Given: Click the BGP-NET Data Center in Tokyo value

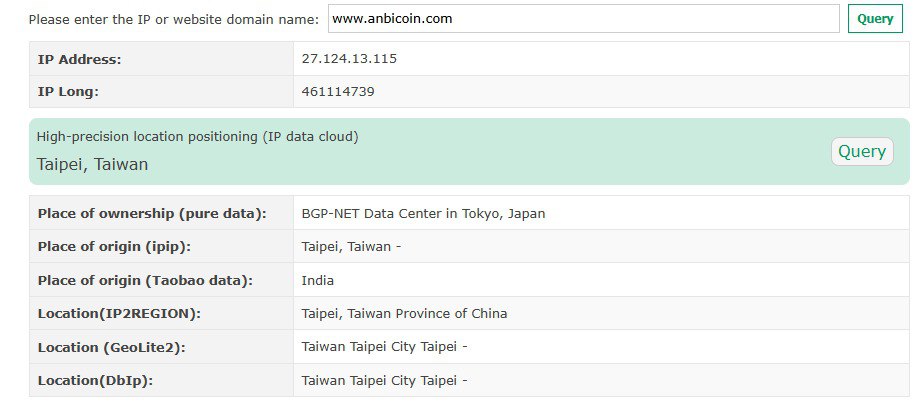Looking at the screenshot, I should coord(423,214).
